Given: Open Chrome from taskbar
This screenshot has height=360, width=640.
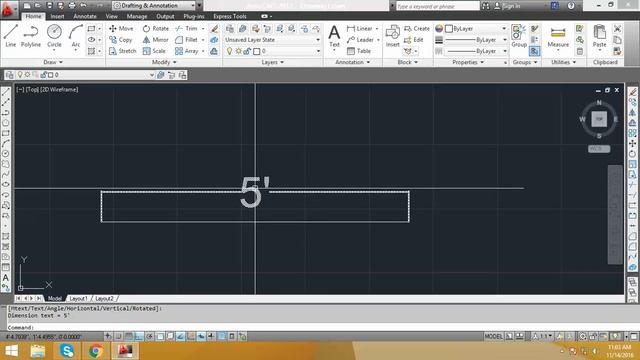Looking at the screenshot, I should [96, 351].
